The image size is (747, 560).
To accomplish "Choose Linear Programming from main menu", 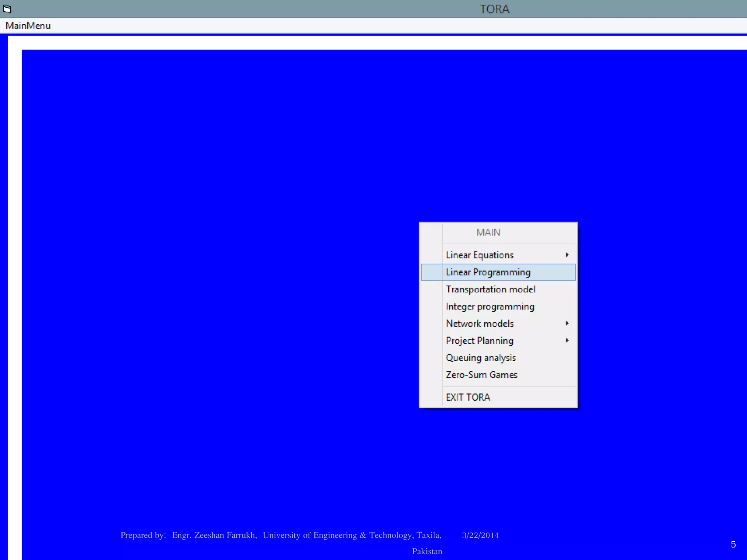I will tap(488, 272).
